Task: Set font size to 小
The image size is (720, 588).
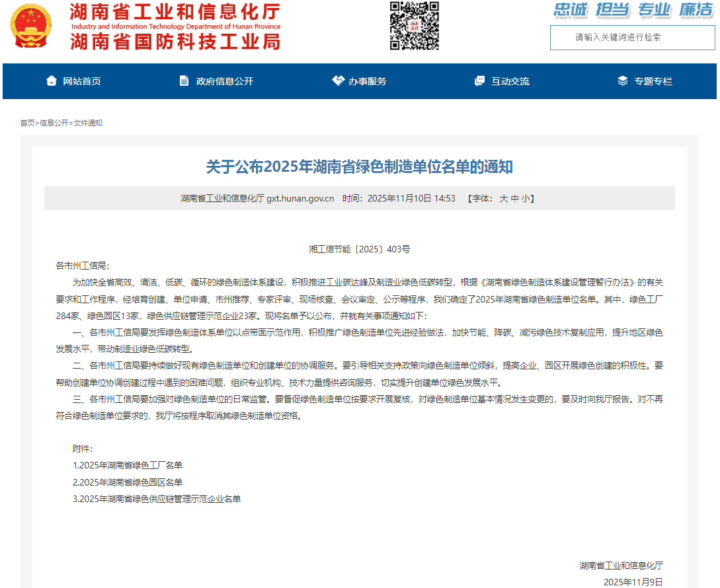Action: tap(525, 198)
